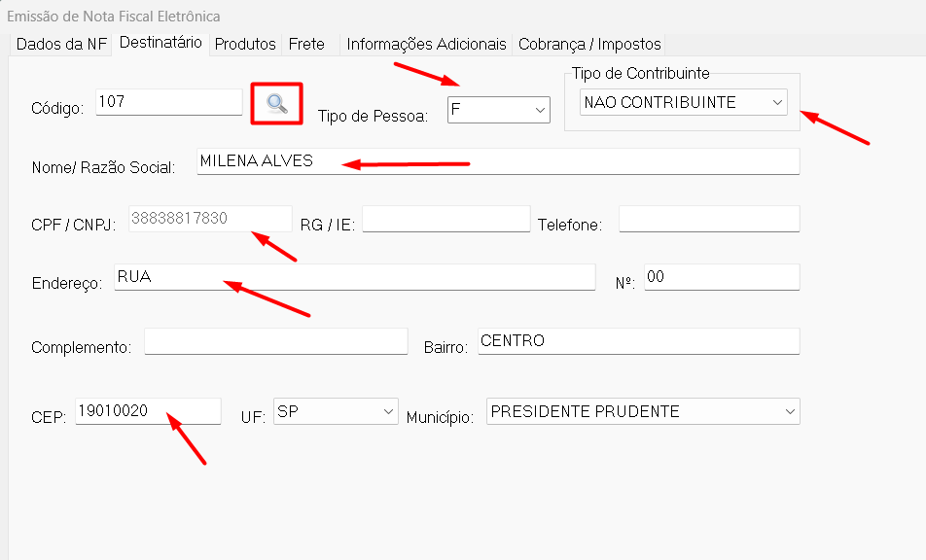Open the Produtos tab

point(245,44)
